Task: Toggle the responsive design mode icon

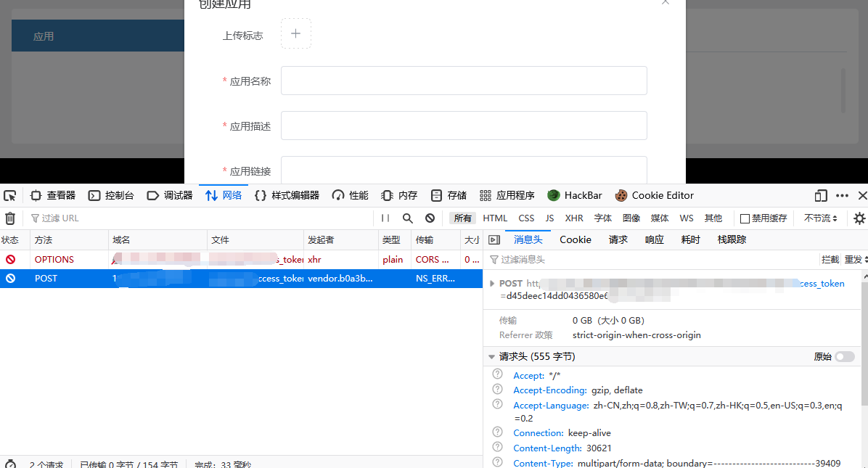Action: click(821, 195)
